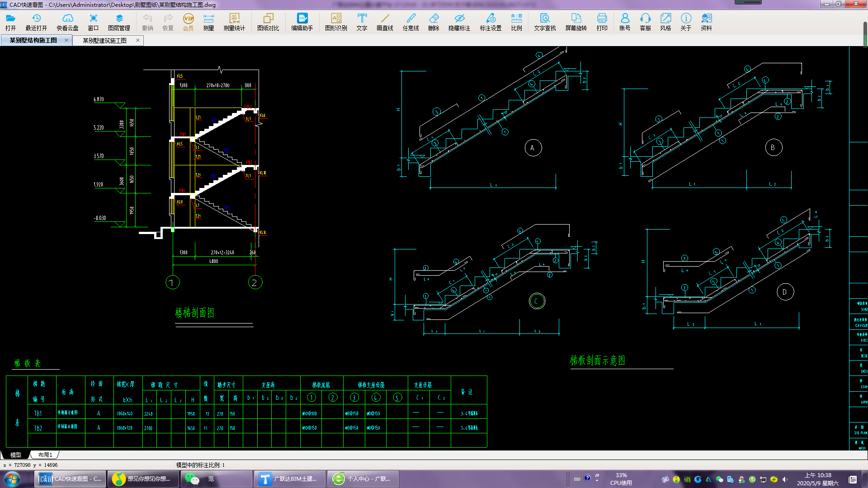
Task: Show recently opened files via 最近打开
Action: click(36, 22)
